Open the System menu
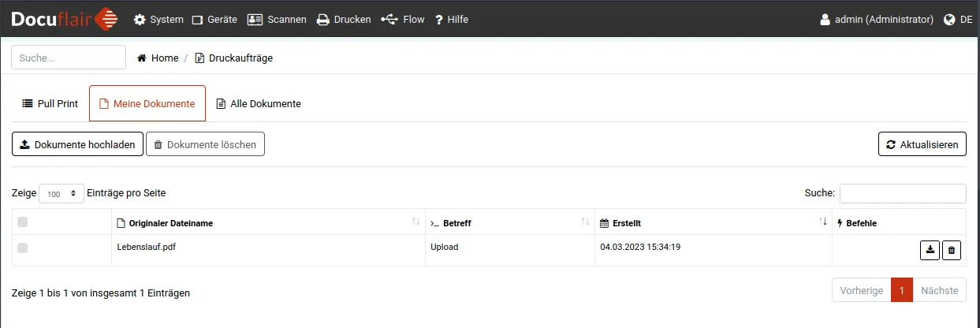This screenshot has width=980, height=328. pos(158,20)
